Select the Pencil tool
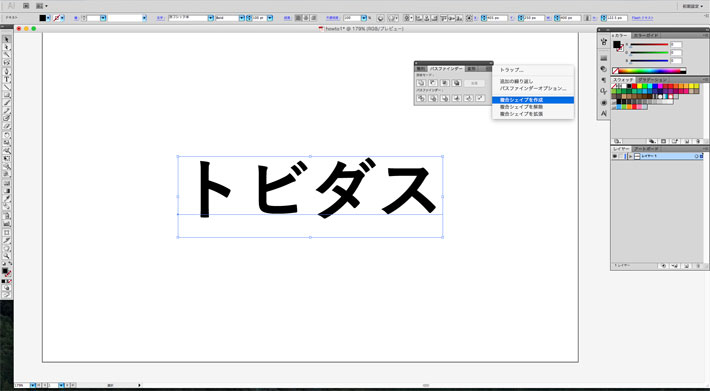Image resolution: width=710 pixels, height=391 pixels. coord(6,110)
